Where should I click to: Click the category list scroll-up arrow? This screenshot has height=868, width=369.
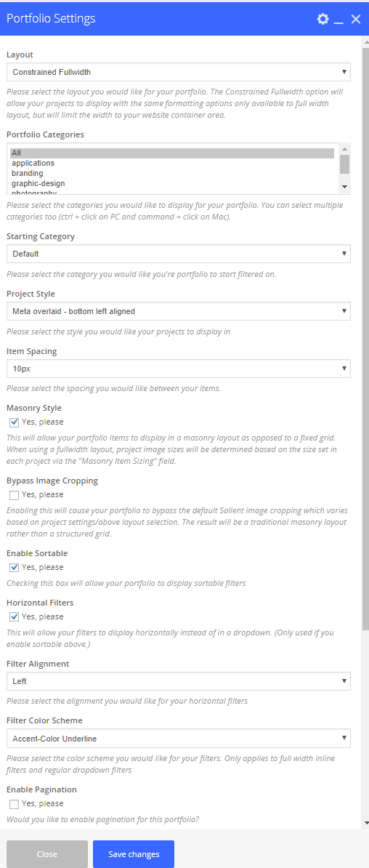344,149
